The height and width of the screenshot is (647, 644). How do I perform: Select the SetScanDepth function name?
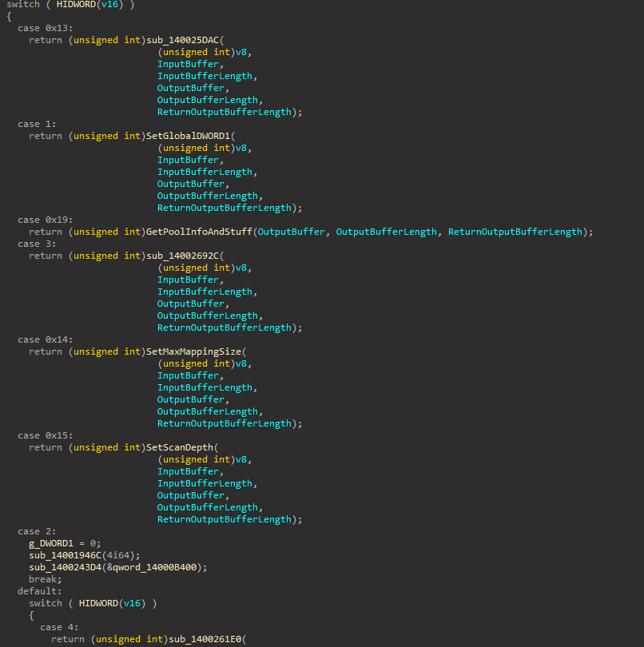coord(180,447)
